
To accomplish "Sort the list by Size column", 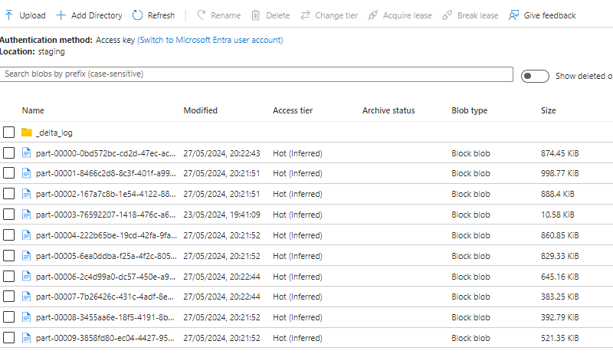I will pyautogui.click(x=549, y=111).
